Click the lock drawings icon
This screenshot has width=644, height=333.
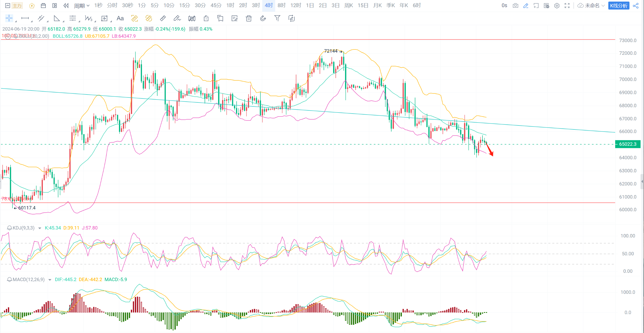(x=206, y=18)
